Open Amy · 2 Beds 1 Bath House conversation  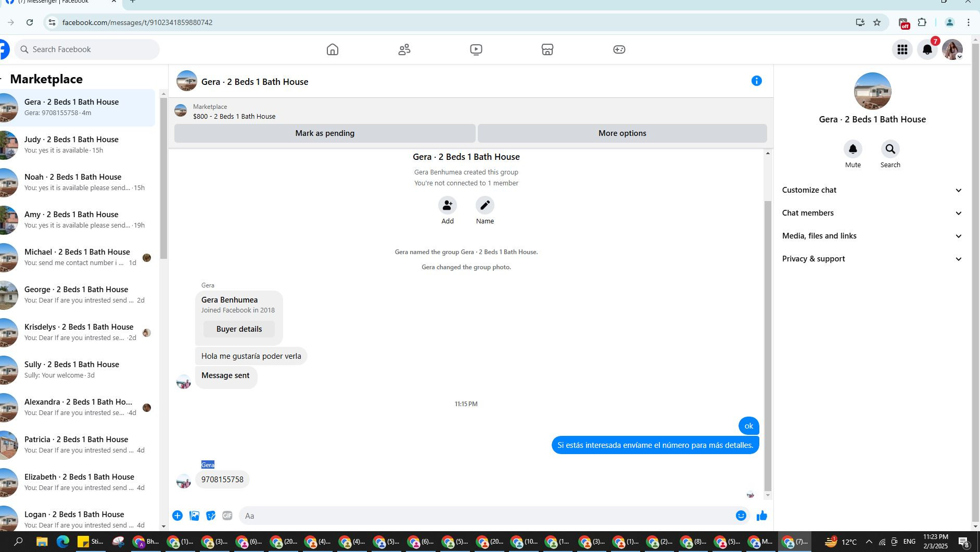(78, 220)
